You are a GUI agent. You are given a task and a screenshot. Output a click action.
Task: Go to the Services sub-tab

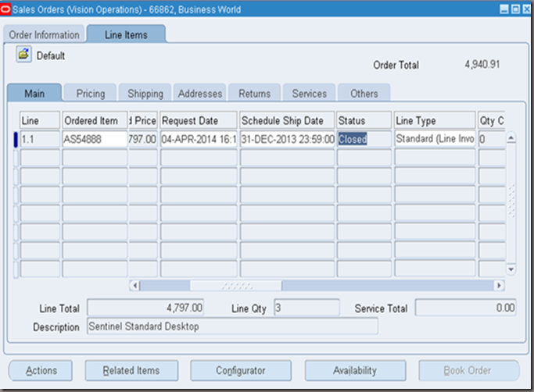[x=310, y=93]
